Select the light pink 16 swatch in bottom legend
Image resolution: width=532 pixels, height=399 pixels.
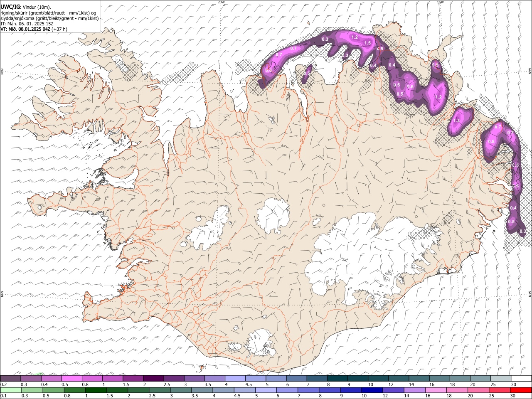(x=436, y=390)
